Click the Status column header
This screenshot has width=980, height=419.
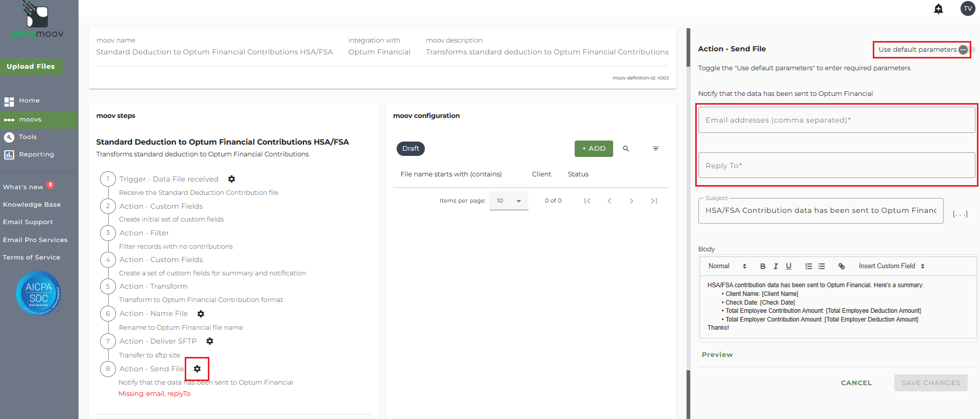pyautogui.click(x=578, y=174)
